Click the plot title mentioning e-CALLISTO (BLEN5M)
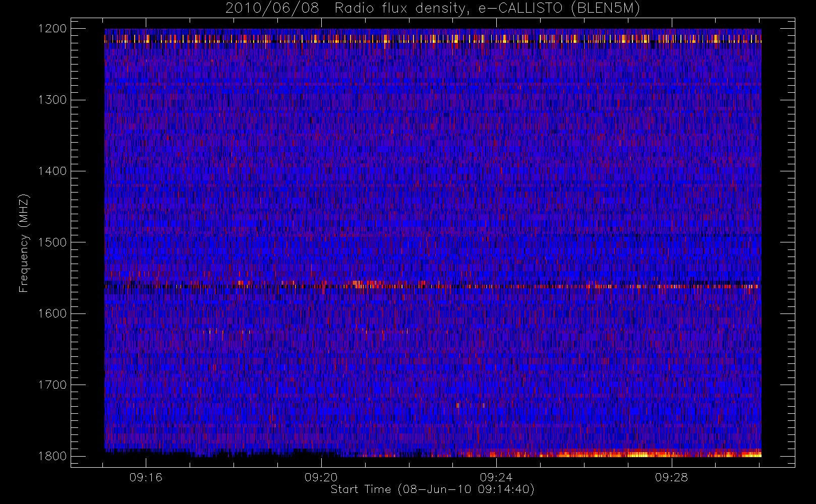The height and width of the screenshot is (504, 816). coord(433,9)
